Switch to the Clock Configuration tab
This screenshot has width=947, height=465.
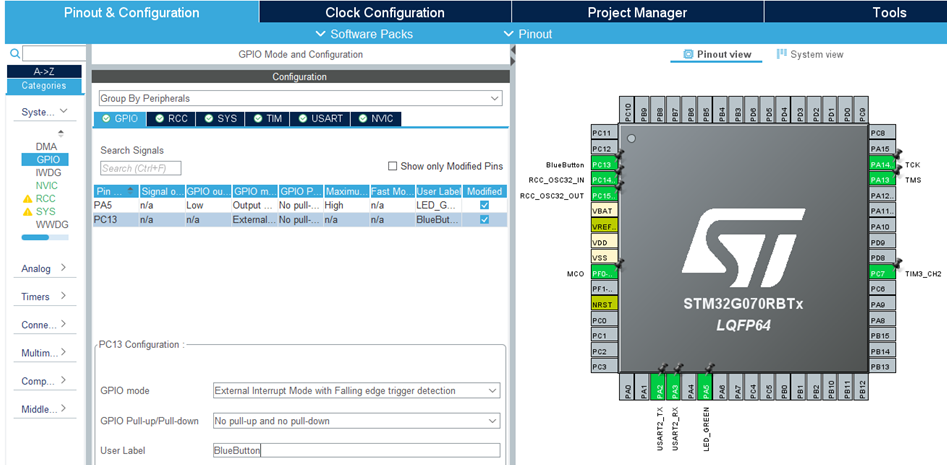(x=385, y=12)
